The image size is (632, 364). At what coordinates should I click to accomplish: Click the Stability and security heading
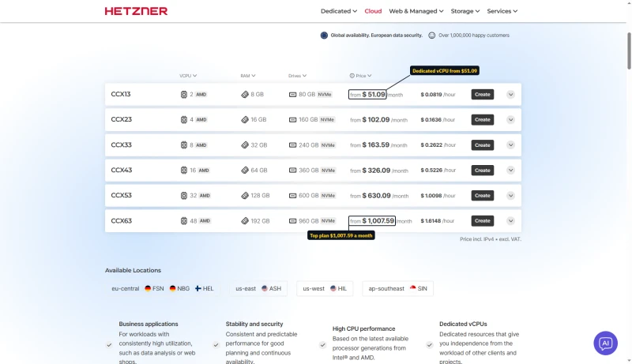coord(254,324)
